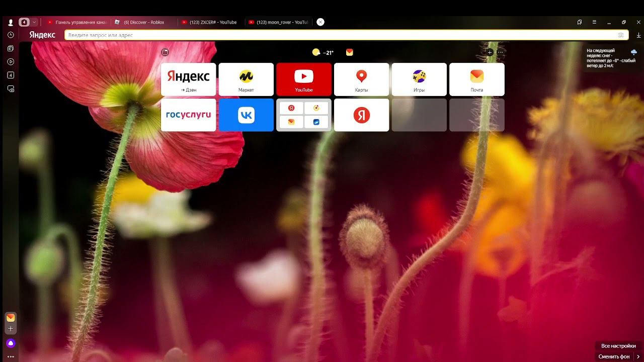Click the Яндекс logo beside address bar
The height and width of the screenshot is (362, 644).
coord(42,35)
